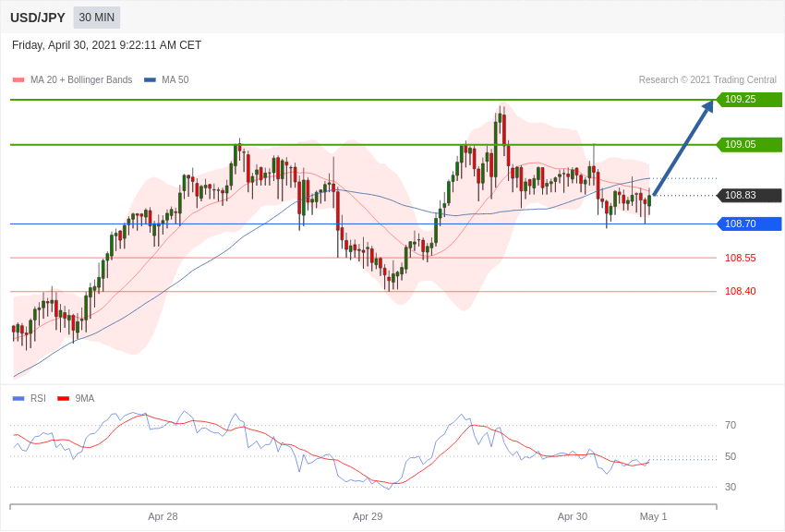Click the date and time stamp text
This screenshot has width=785, height=532.
tap(106, 45)
